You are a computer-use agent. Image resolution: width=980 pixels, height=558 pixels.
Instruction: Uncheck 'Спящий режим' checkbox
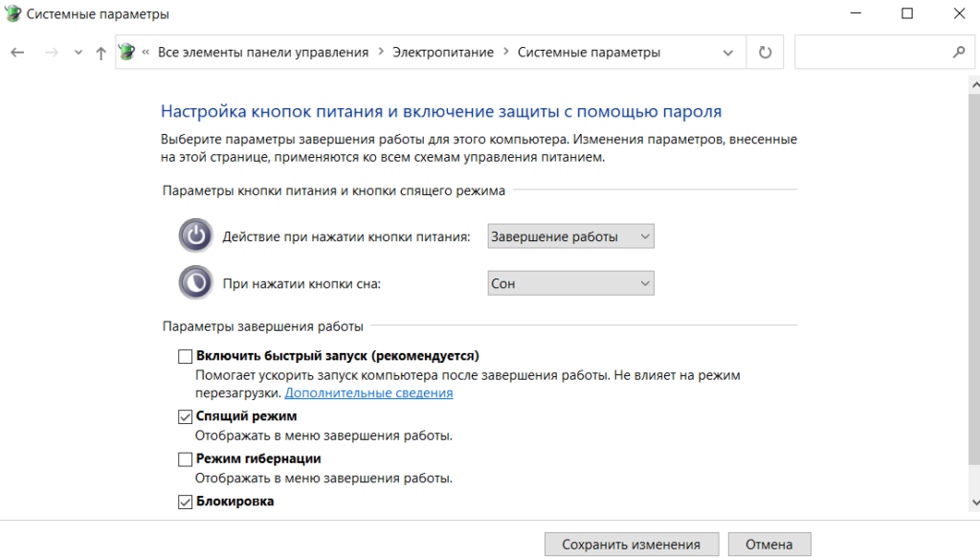[x=185, y=416]
